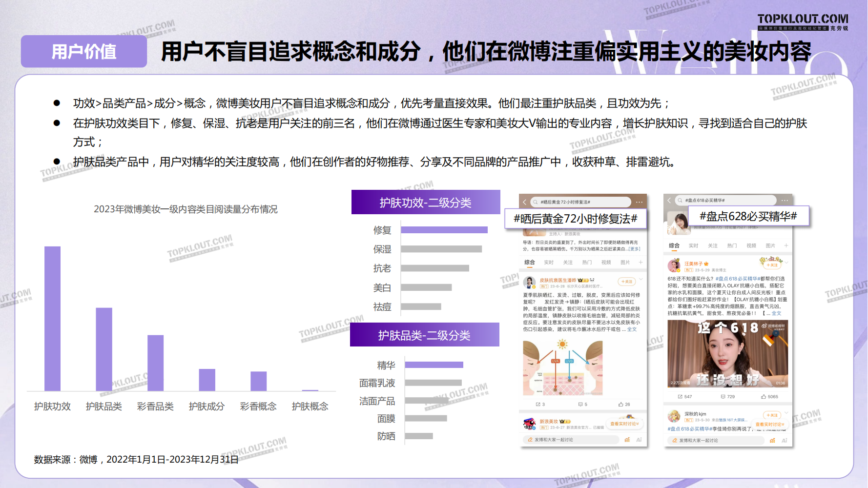Image resolution: width=868 pixels, height=488 pixels.
Task: Expand chevron beside 皮肤抗衰医生潘晔's follow button
Action: coord(641,280)
